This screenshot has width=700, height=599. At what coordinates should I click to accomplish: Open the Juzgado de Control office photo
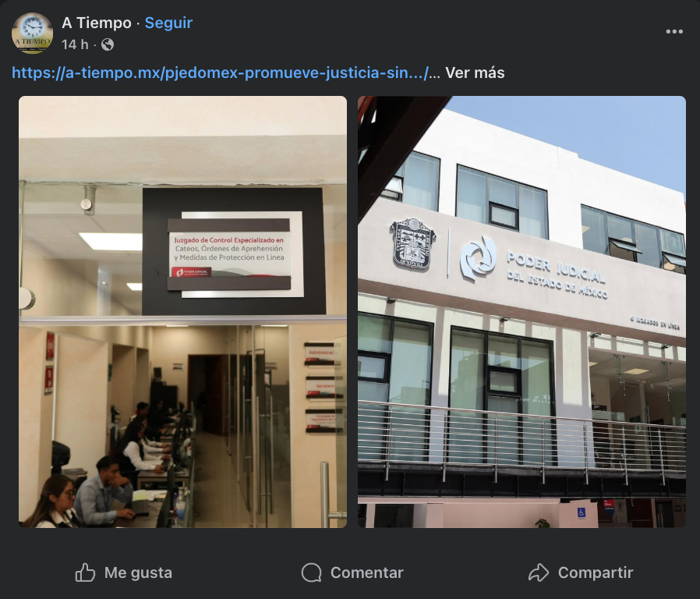(x=182, y=312)
